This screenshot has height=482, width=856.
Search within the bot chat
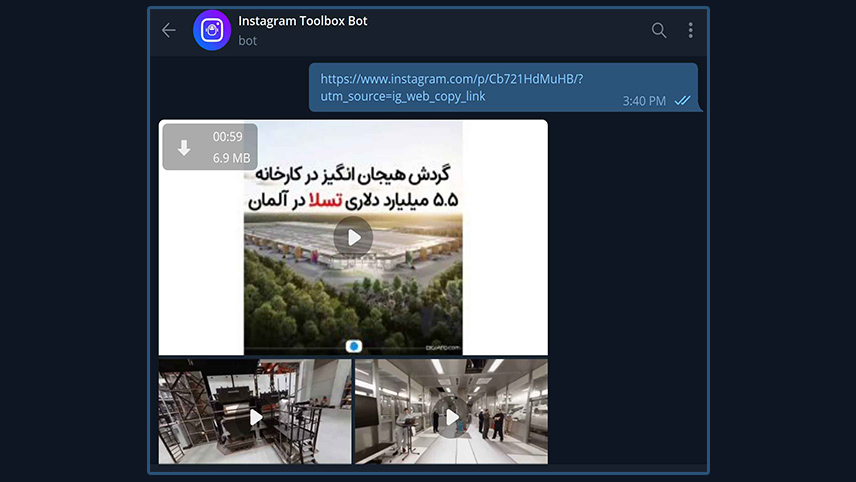(x=659, y=30)
